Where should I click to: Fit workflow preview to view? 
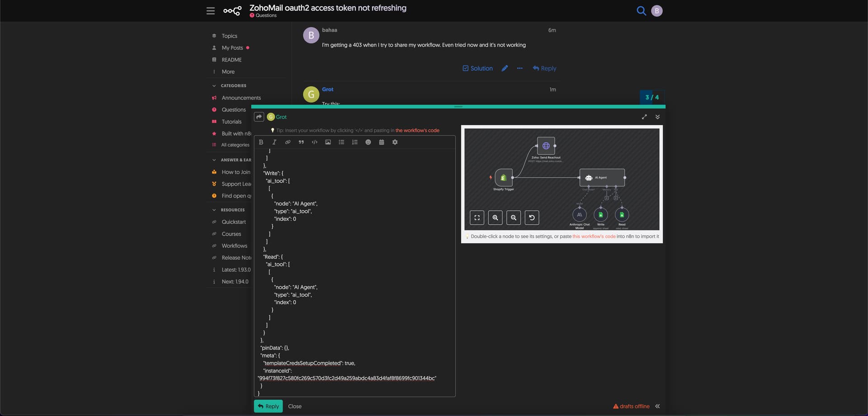tap(477, 217)
